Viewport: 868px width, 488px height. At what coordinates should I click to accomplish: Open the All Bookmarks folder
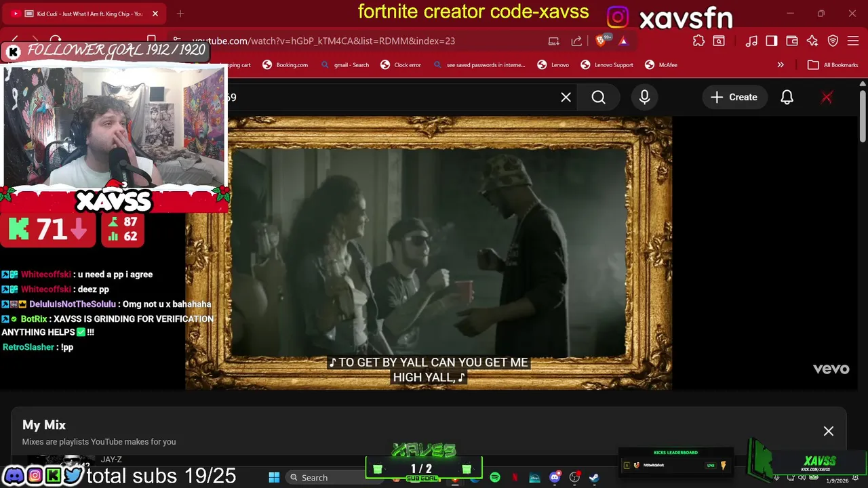click(x=833, y=65)
